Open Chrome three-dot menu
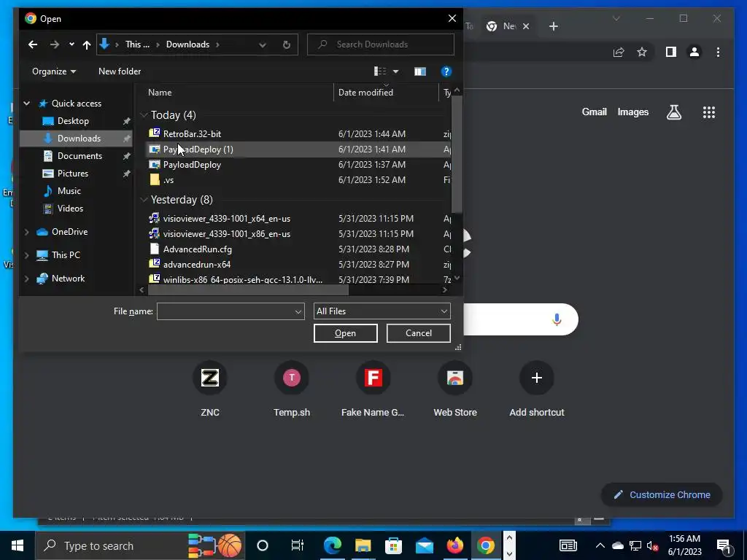 (718, 52)
